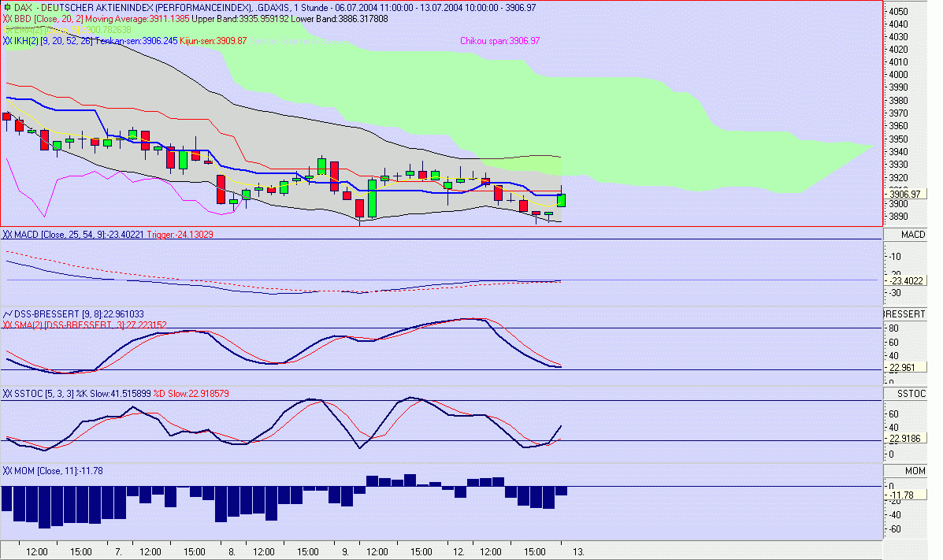Click the '9.' date marker on time axis

[345, 551]
